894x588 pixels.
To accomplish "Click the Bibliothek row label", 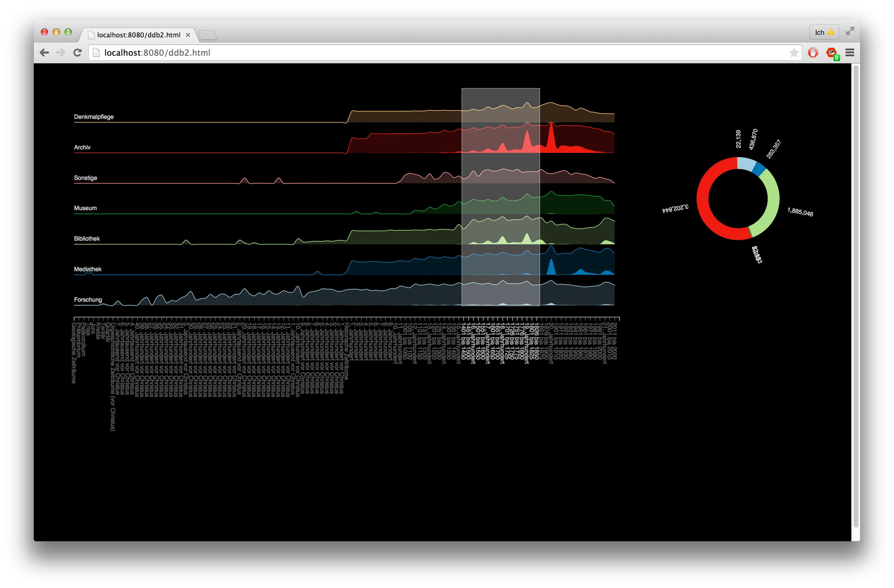I will (x=87, y=238).
